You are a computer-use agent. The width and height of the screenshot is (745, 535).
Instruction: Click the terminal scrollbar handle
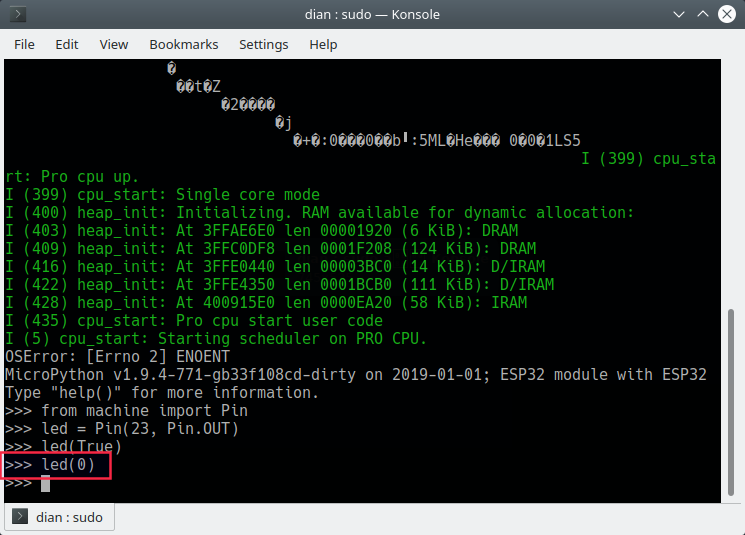(736, 400)
